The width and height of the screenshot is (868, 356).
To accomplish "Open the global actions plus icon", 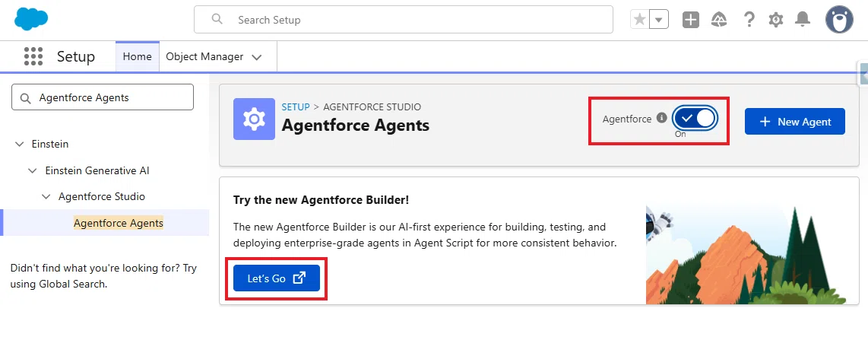I will 690,20.
